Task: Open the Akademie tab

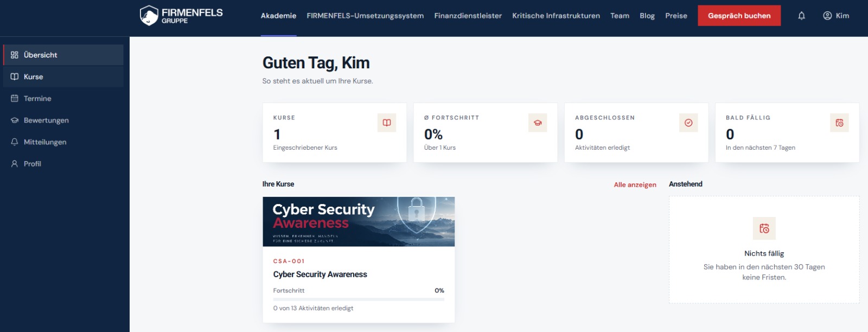Action: (278, 16)
